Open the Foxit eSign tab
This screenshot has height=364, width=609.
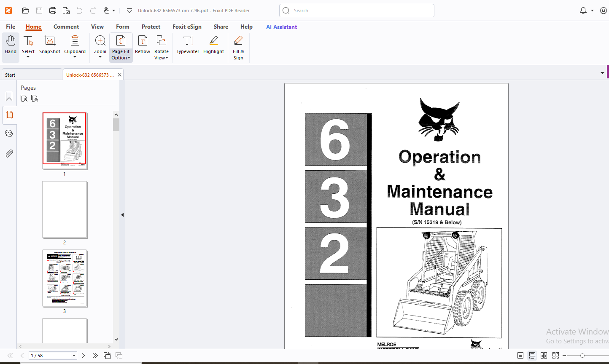click(187, 27)
